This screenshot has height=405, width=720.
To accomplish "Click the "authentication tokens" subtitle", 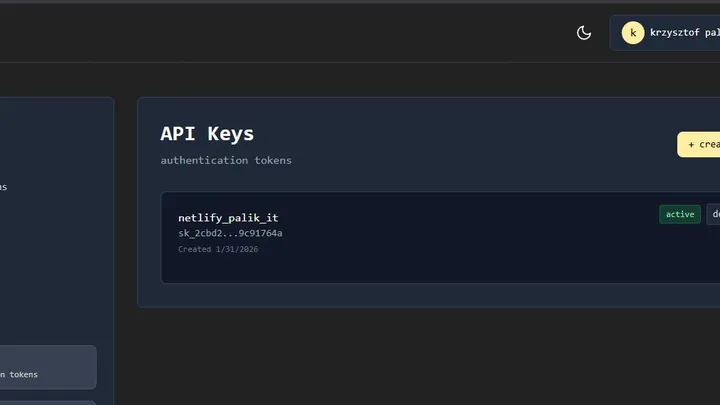I will [226, 160].
